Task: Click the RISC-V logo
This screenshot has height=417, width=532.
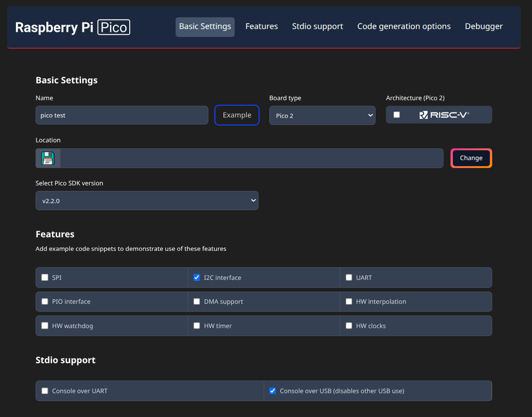Action: coord(444,115)
